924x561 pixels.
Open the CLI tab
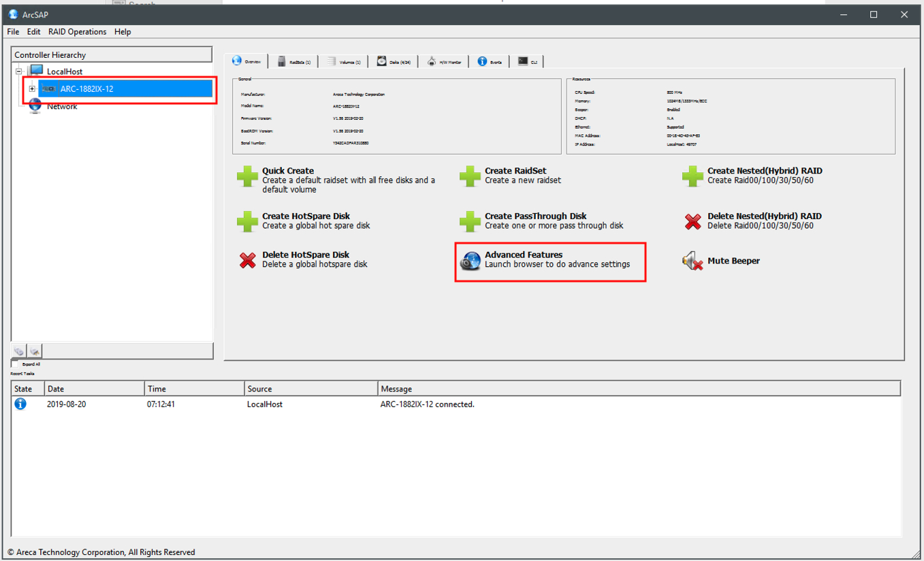click(527, 62)
